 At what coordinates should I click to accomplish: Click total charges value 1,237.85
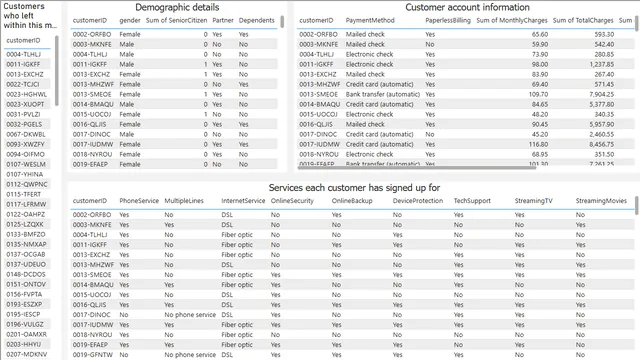[x=602, y=64]
